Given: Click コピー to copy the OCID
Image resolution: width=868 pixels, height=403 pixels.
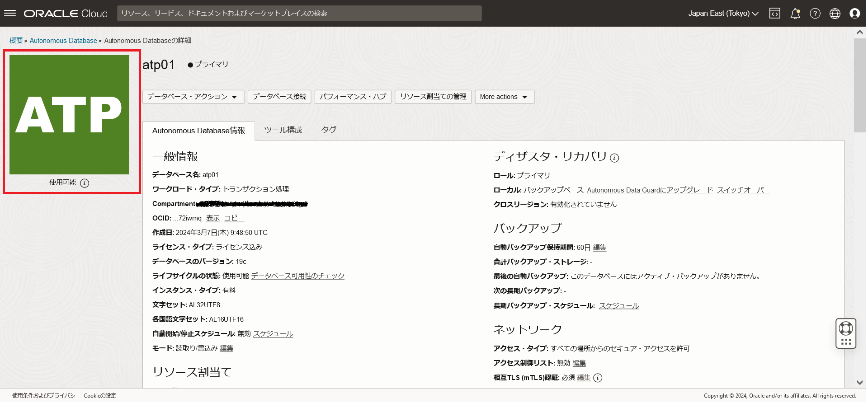Looking at the screenshot, I should click(x=234, y=218).
